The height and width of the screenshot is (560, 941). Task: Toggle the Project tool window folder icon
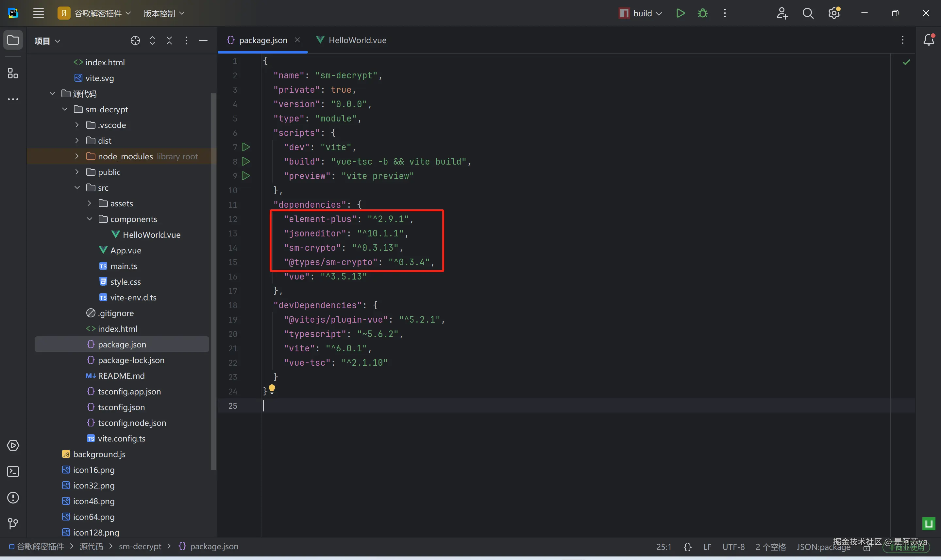click(x=13, y=40)
